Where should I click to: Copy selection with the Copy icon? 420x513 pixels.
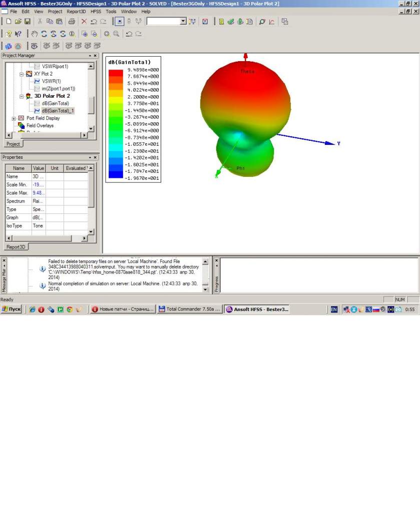coord(50,22)
